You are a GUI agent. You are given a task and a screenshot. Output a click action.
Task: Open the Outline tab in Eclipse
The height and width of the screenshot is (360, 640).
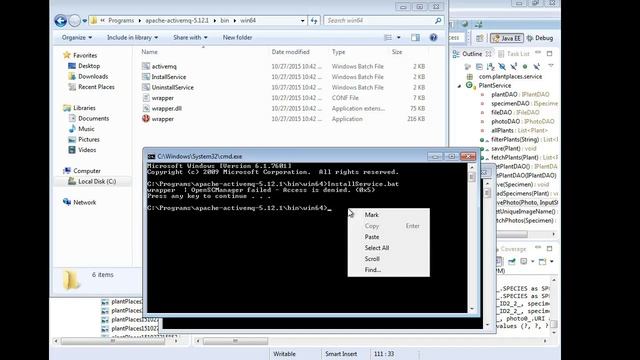pyautogui.click(x=472, y=54)
